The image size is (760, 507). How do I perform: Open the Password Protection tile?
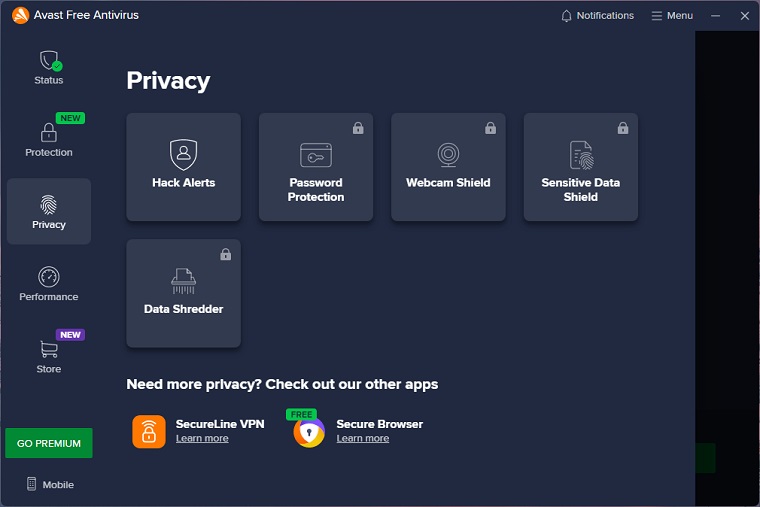[x=316, y=167]
